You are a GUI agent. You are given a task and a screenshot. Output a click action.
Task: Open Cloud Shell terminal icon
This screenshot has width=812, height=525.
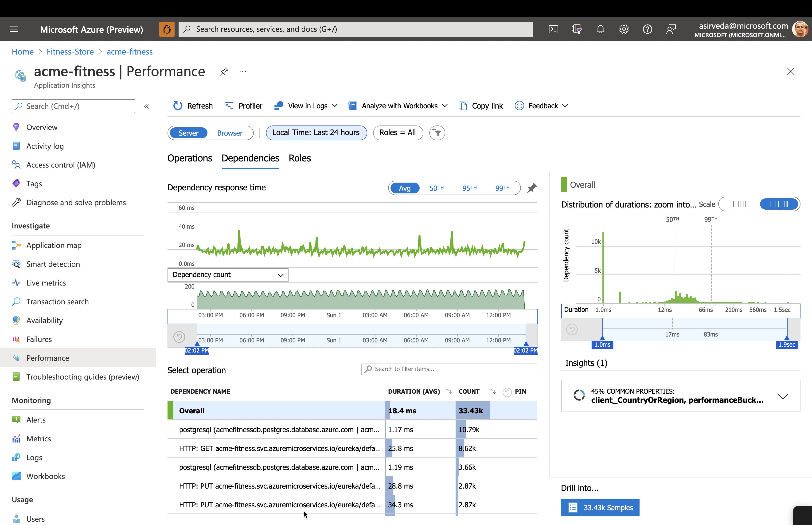tap(553, 29)
